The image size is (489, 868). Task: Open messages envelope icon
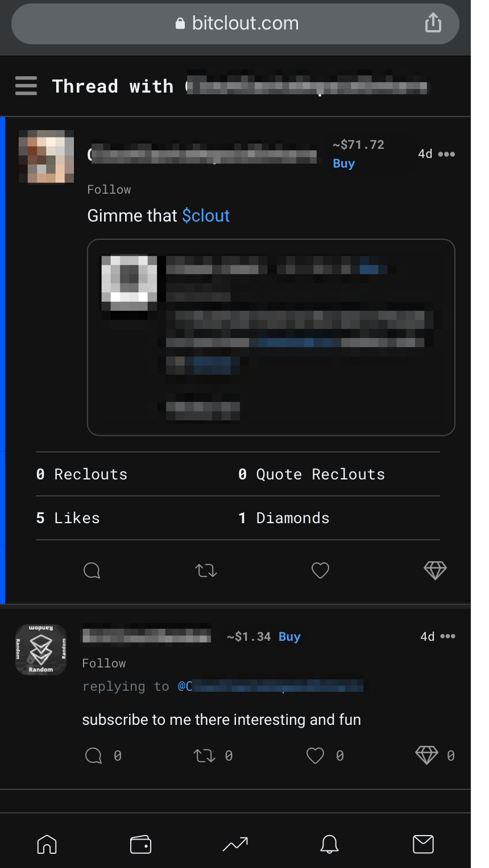coord(423,844)
